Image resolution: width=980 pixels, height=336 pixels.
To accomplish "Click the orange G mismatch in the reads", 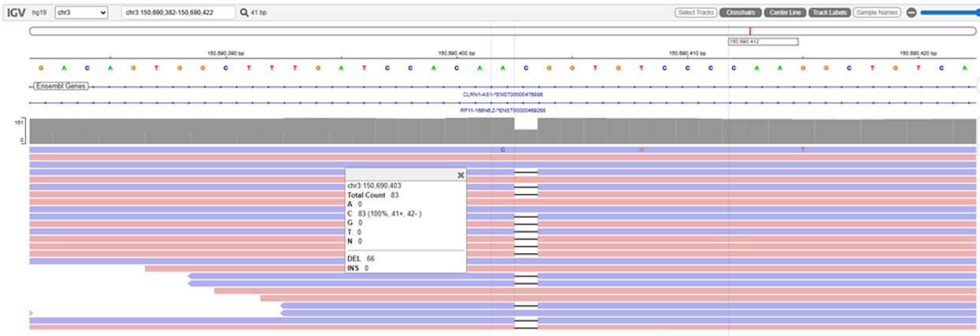I will point(641,149).
